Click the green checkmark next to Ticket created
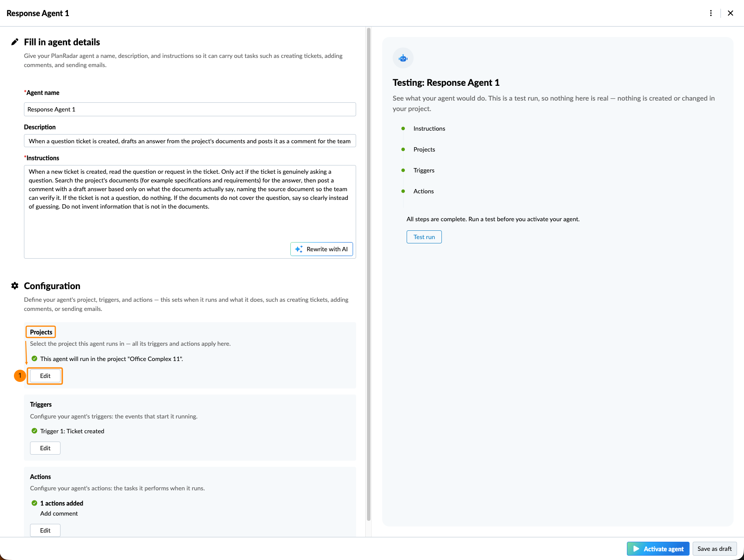The height and width of the screenshot is (560, 744). [x=34, y=431]
